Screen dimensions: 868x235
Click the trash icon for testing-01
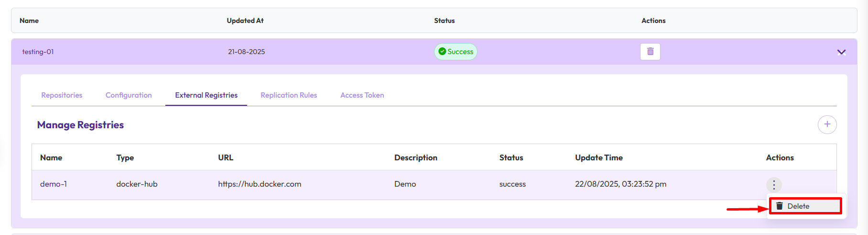[x=650, y=52]
